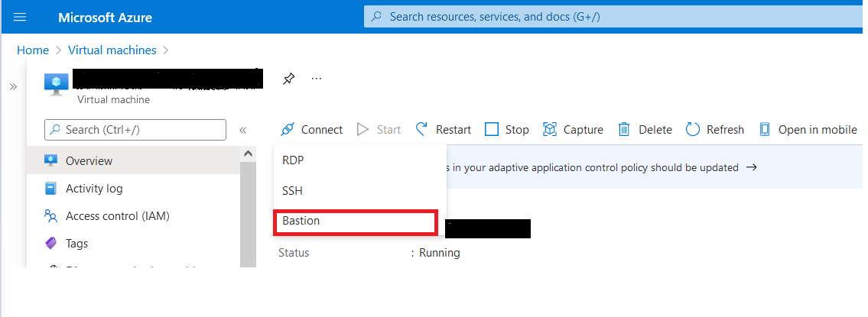Expand the left portal panel chevron
The image size is (868, 317).
pyautogui.click(x=13, y=87)
